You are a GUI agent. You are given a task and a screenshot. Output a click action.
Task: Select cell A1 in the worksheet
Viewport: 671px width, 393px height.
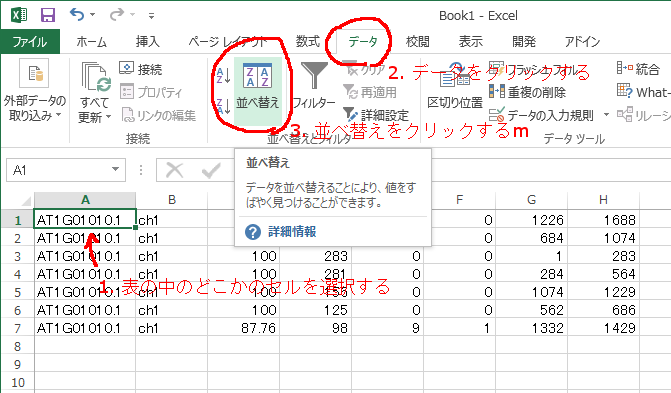click(x=85, y=220)
